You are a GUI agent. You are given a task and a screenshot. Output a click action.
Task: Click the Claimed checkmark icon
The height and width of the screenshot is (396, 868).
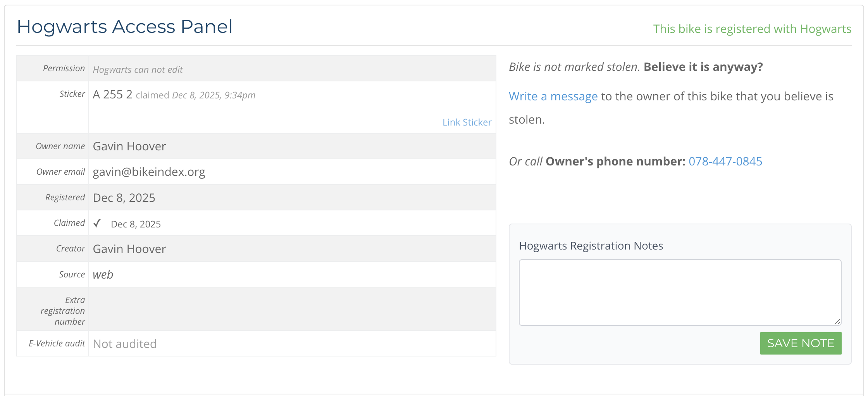coord(97,223)
